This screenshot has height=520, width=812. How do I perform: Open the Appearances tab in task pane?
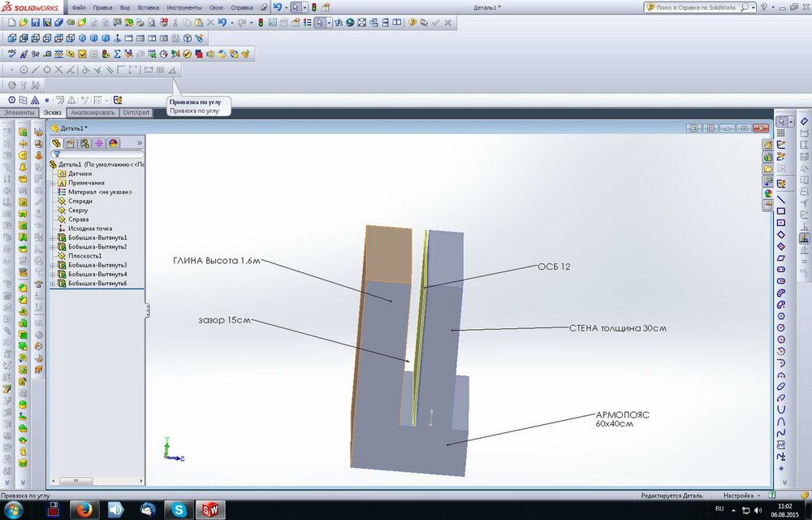point(767,193)
